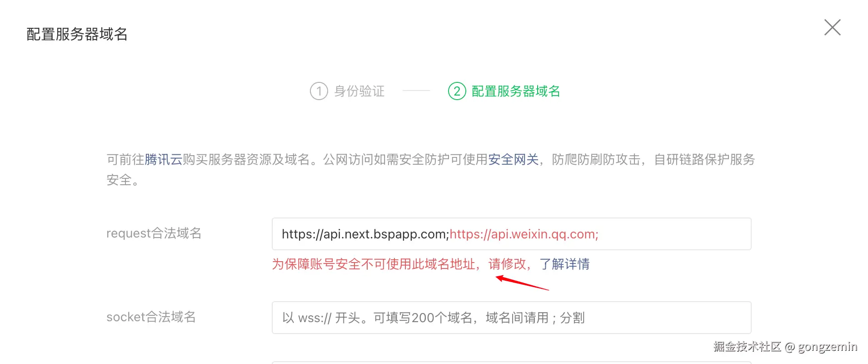The image size is (868, 364).
Task: Click the 掘金技术社区 @ gongzemin watermark
Action: click(785, 347)
